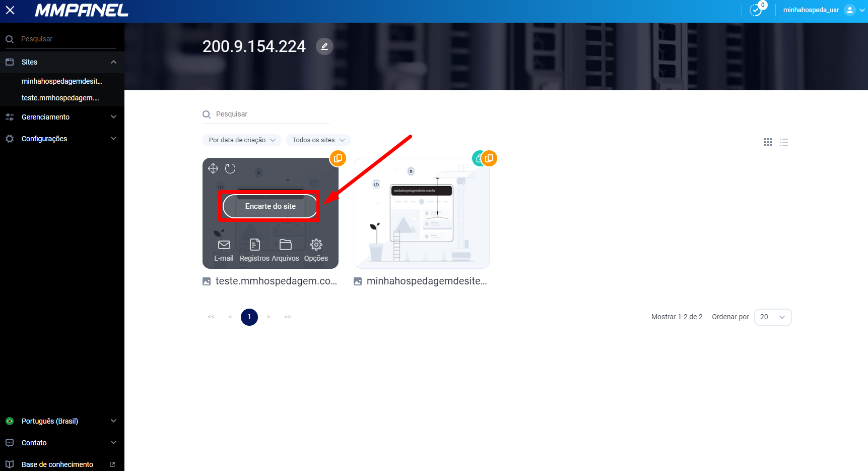This screenshot has height=471, width=868.
Task: Click the MMPANEL logo
Action: (82, 10)
